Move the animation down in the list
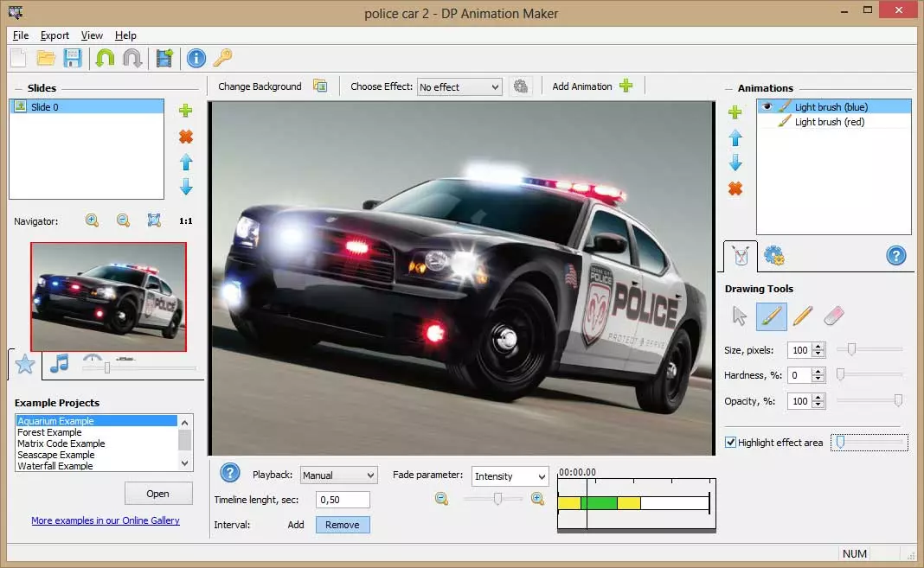This screenshot has width=924, height=568. click(735, 163)
